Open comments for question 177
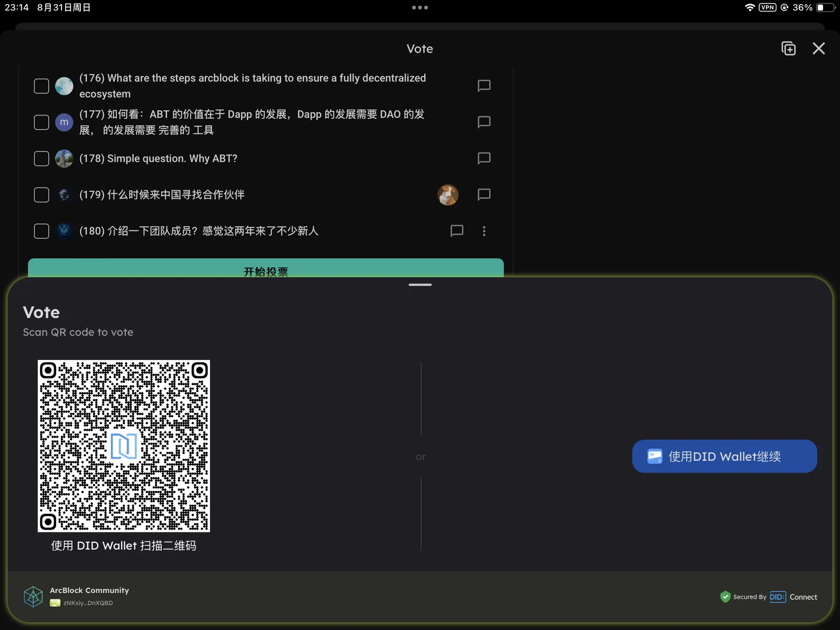840x630 pixels. pos(484,122)
